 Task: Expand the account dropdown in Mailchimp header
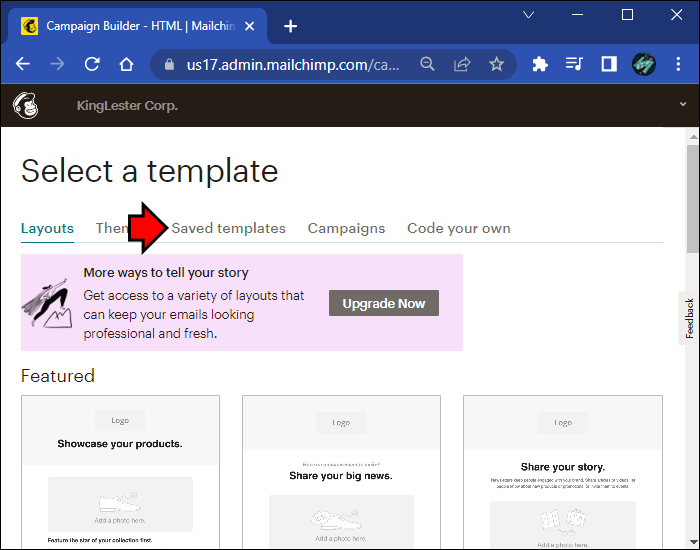point(683,105)
